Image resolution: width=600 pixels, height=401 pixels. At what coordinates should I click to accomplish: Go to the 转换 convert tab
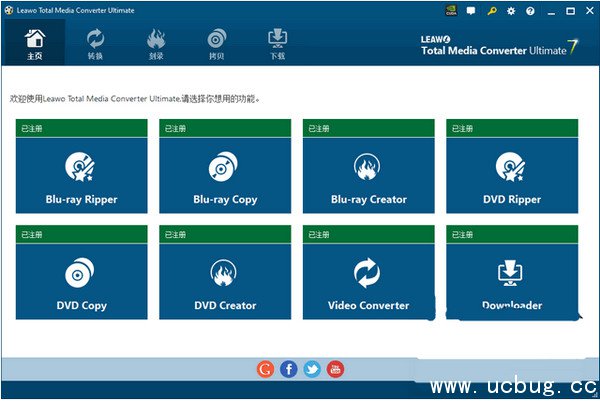point(95,44)
